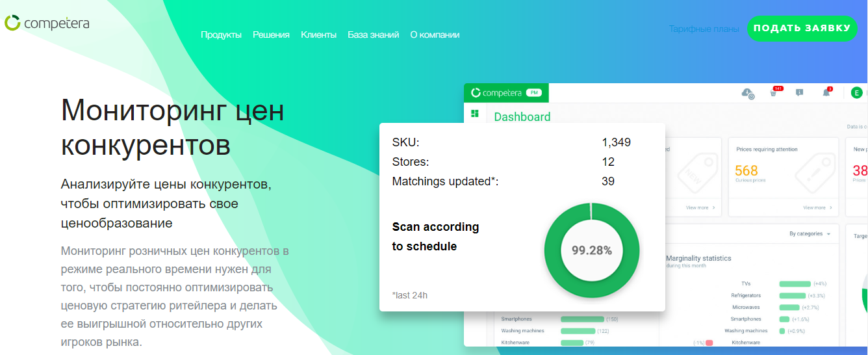Click the Smartphones (150) bar
This screenshot has width=868, height=355.
click(582, 319)
